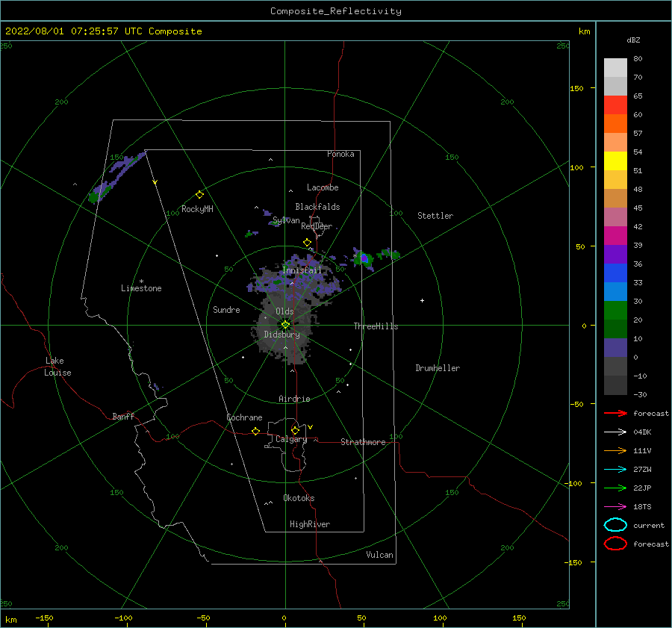Click the 80 dBZ white color swatch
Screen dimensions: 672x628
coord(615,68)
